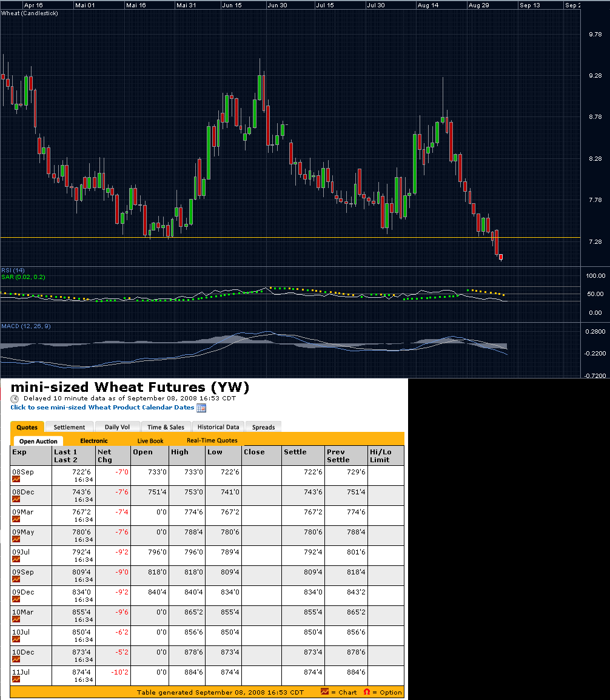Click the Prev Settle column header

(346, 456)
